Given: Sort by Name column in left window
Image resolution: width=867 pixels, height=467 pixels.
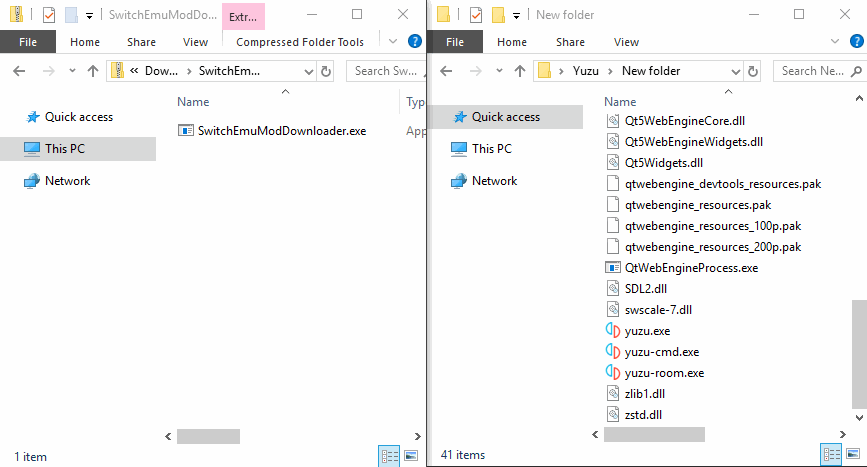Looking at the screenshot, I should point(193,102).
